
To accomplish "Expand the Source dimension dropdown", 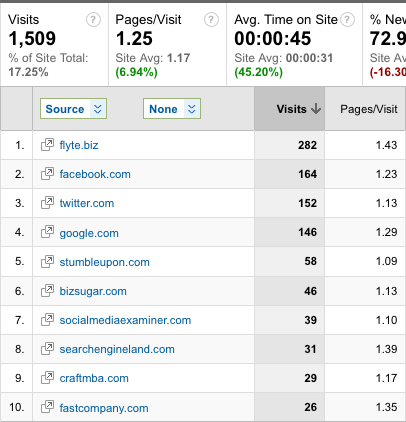I will pyautogui.click(x=73, y=109).
